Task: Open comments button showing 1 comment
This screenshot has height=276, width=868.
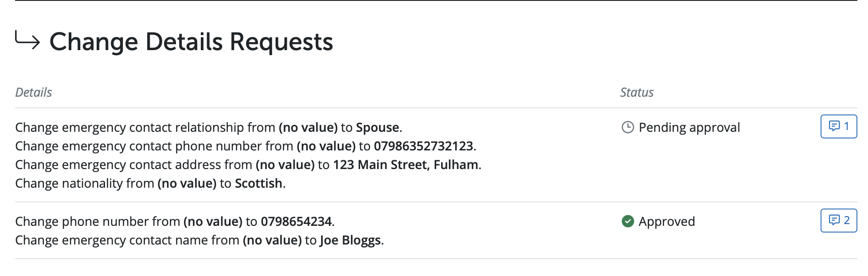Action: point(838,126)
